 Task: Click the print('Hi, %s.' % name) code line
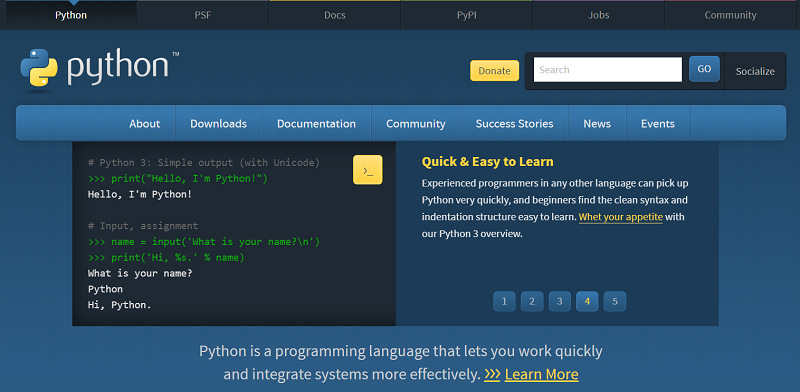tap(166, 258)
